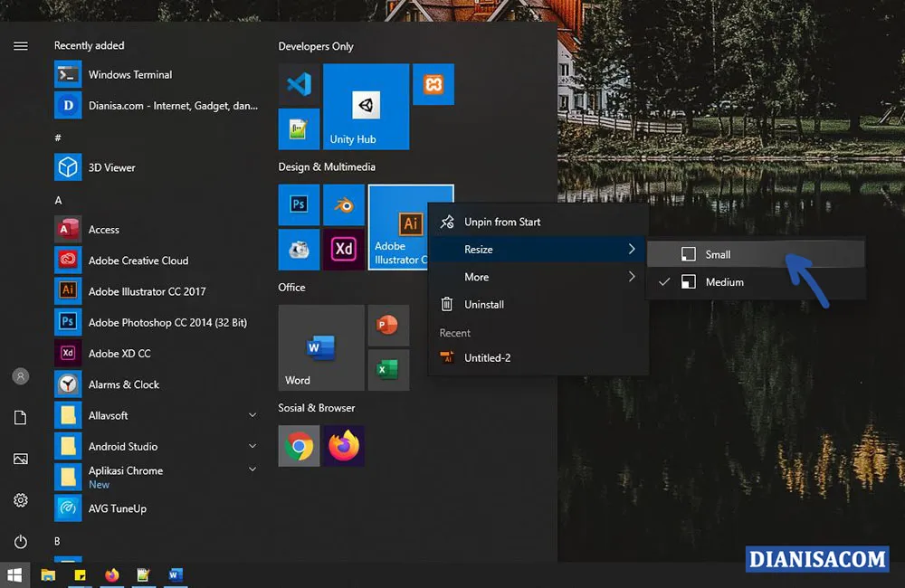
Task: Launch XAMPP from its orange tile
Action: coord(433,84)
